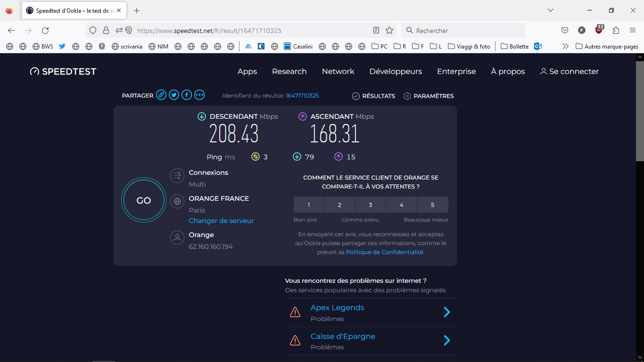Image resolution: width=644 pixels, height=362 pixels.
Task: Click the Changer de serveur link
Action: point(221,221)
